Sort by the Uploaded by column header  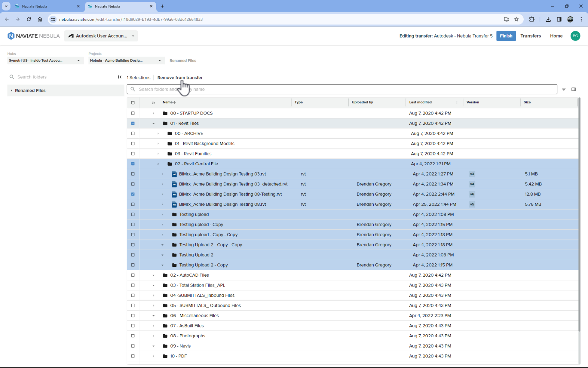[x=362, y=102]
